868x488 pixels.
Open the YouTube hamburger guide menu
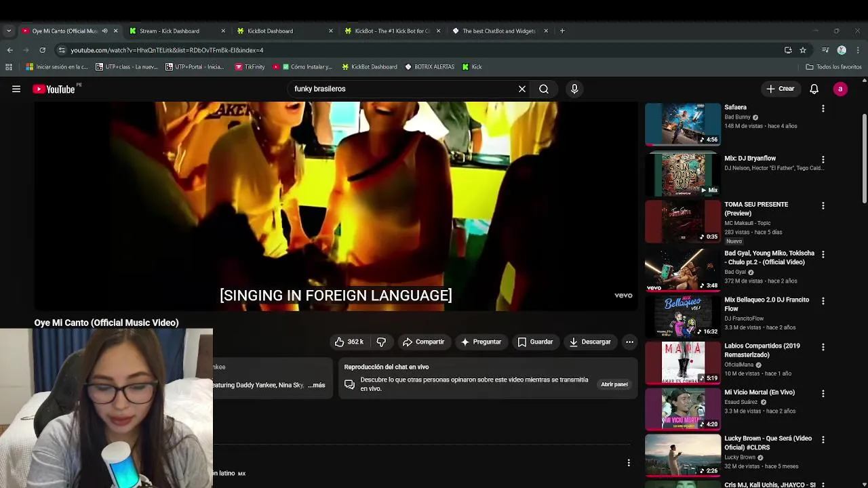pyautogui.click(x=16, y=89)
